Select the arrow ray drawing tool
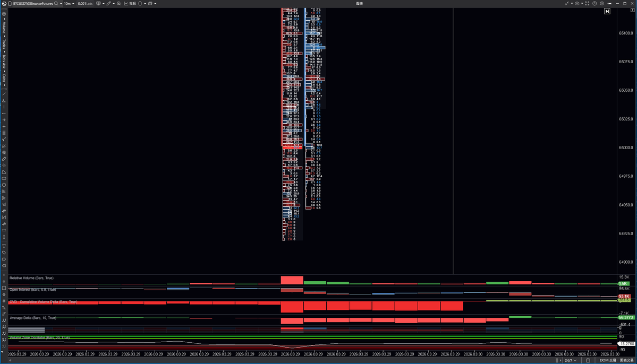637x364 pixels. point(4,120)
